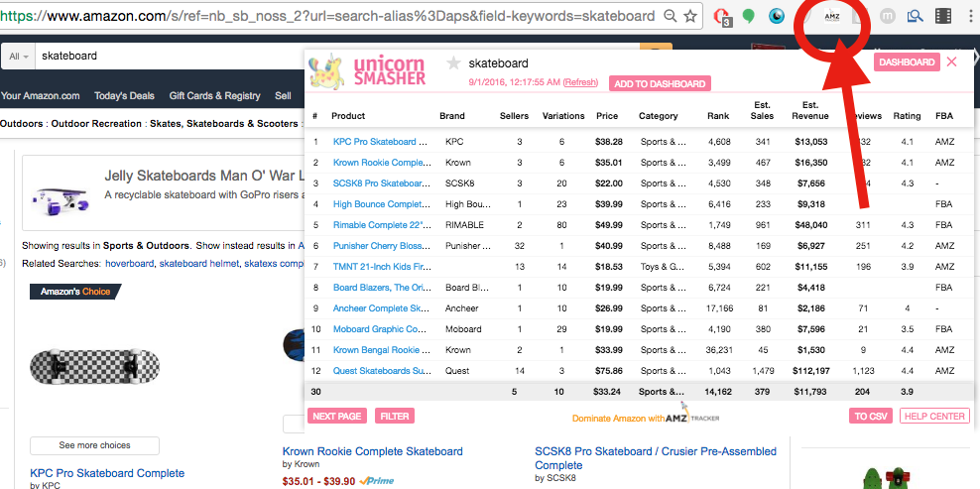The height and width of the screenshot is (489, 980).
Task: Sort table by Brand column header
Action: (452, 116)
